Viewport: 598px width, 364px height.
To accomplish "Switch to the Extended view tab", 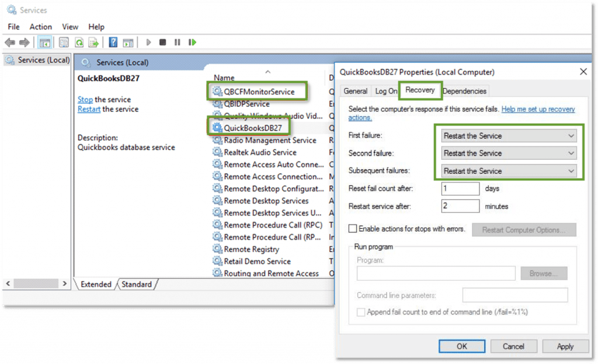I will coord(96,284).
